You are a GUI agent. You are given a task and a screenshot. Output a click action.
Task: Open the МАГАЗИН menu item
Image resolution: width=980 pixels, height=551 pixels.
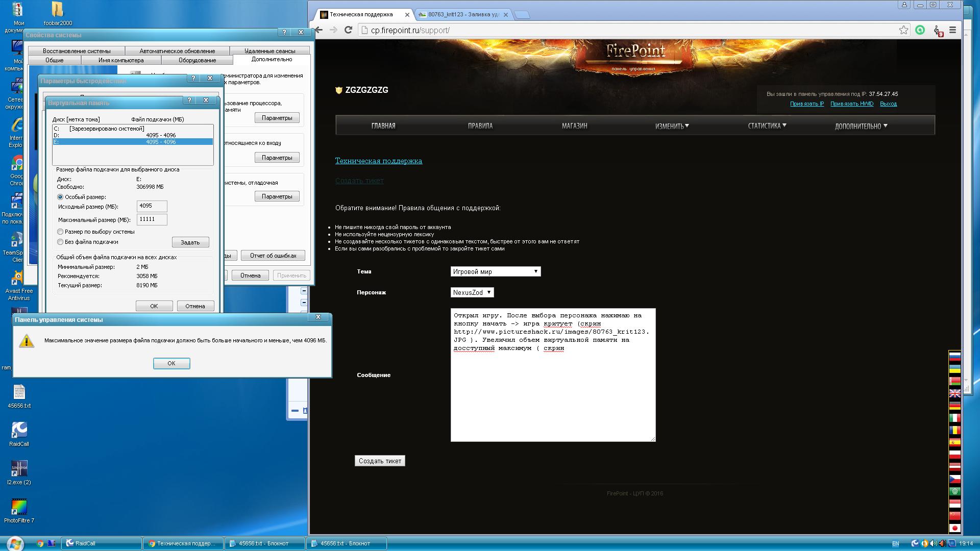coord(574,126)
